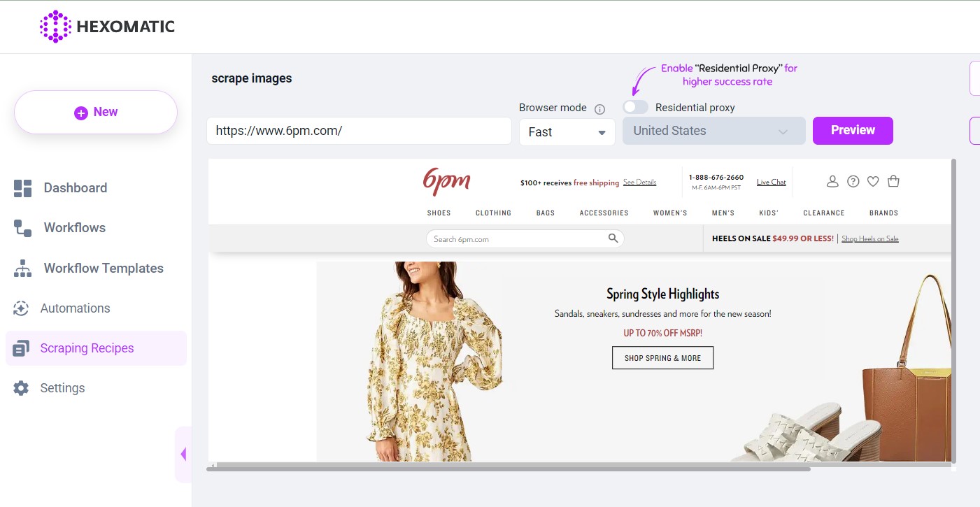Go to the Automations section
The width and height of the screenshot is (980, 507).
pyautogui.click(x=76, y=308)
